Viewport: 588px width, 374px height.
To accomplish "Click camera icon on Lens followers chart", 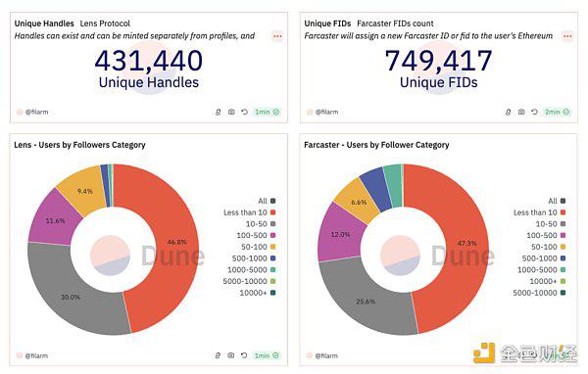I will (x=231, y=355).
